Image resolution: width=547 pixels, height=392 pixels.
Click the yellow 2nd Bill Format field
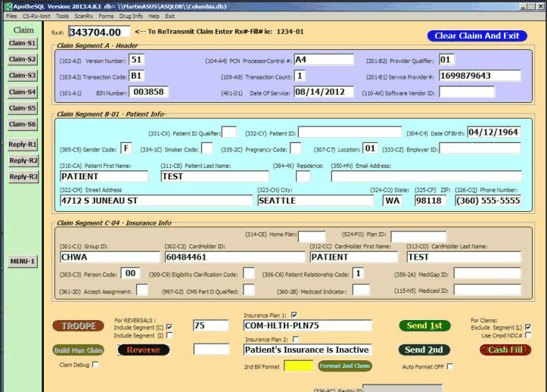(x=298, y=366)
